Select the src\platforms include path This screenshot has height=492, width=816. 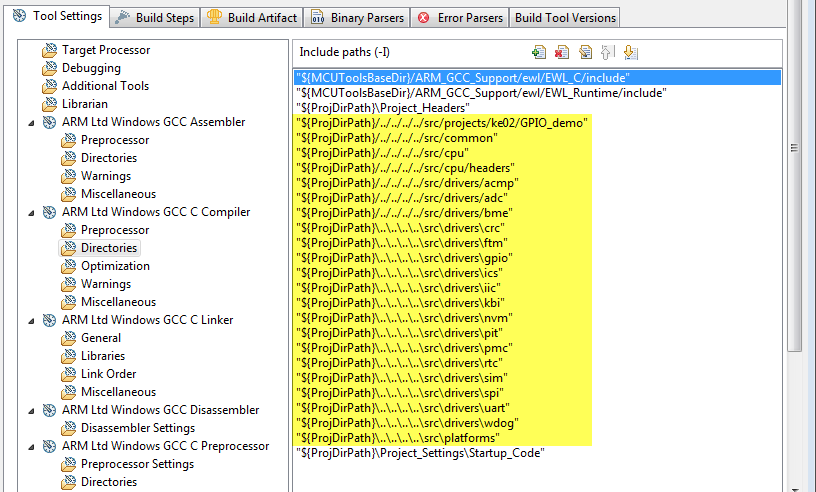398,438
